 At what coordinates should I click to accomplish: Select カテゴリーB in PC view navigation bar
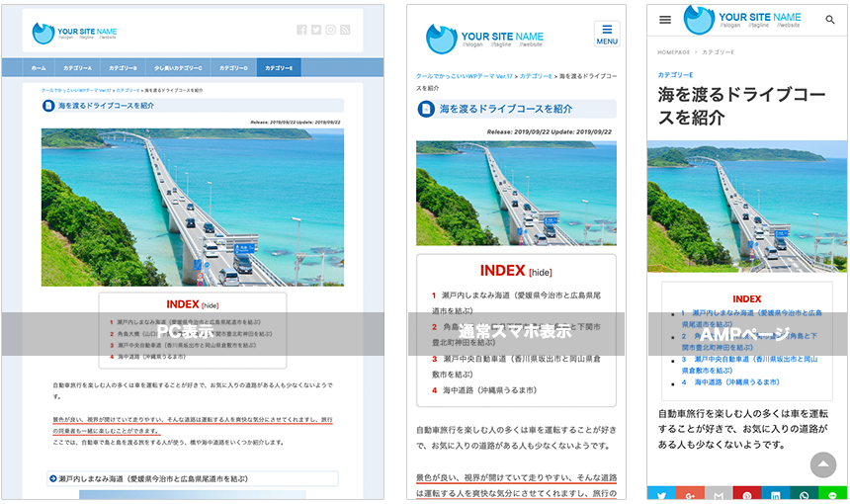[x=124, y=68]
